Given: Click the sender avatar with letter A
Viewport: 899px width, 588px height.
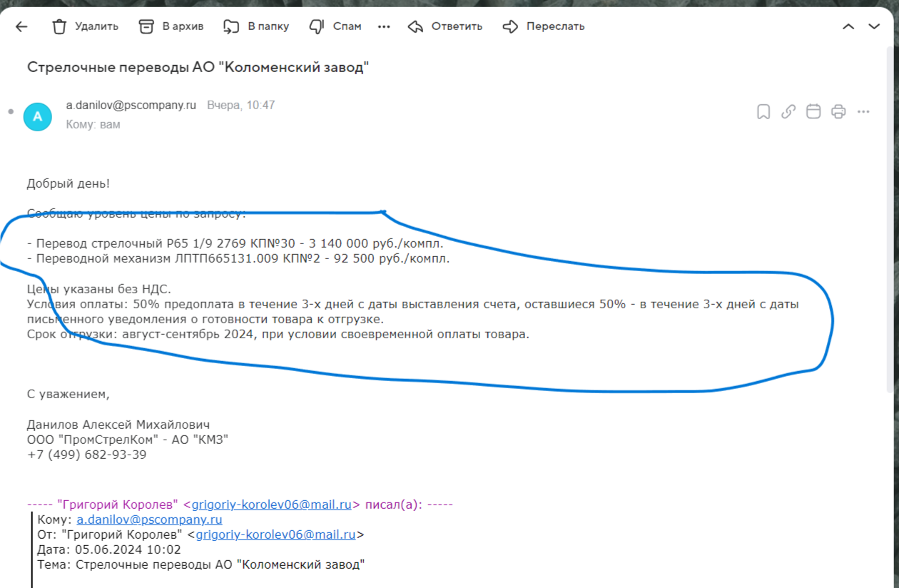Looking at the screenshot, I should (38, 117).
